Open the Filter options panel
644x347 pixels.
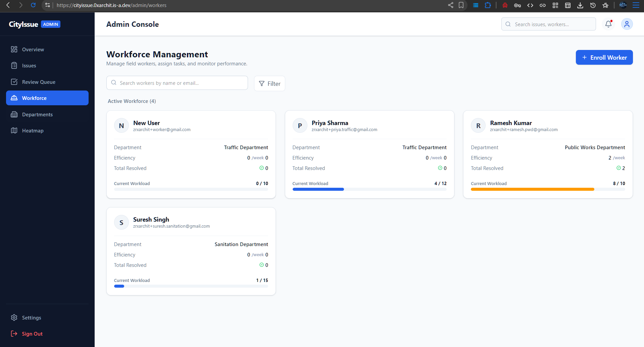pyautogui.click(x=269, y=83)
